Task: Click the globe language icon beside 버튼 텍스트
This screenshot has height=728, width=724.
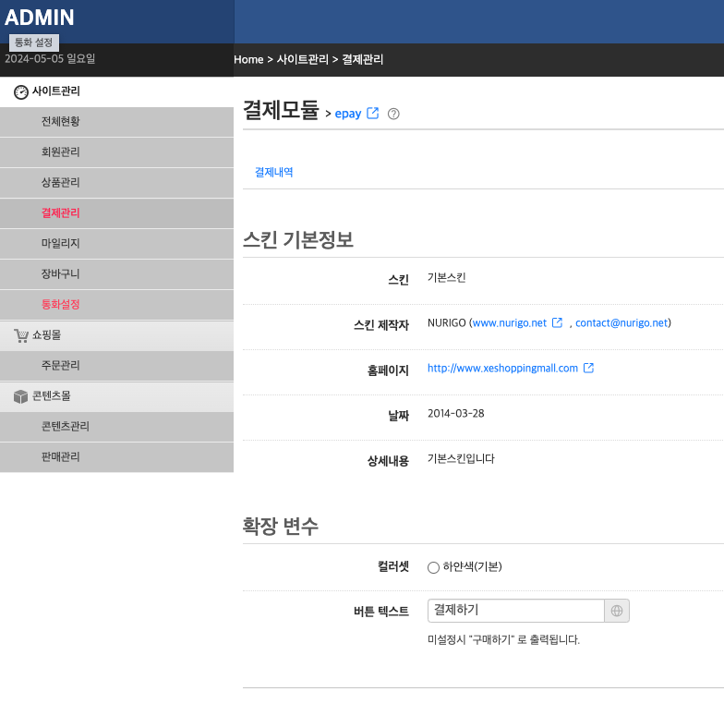Action: 617,611
